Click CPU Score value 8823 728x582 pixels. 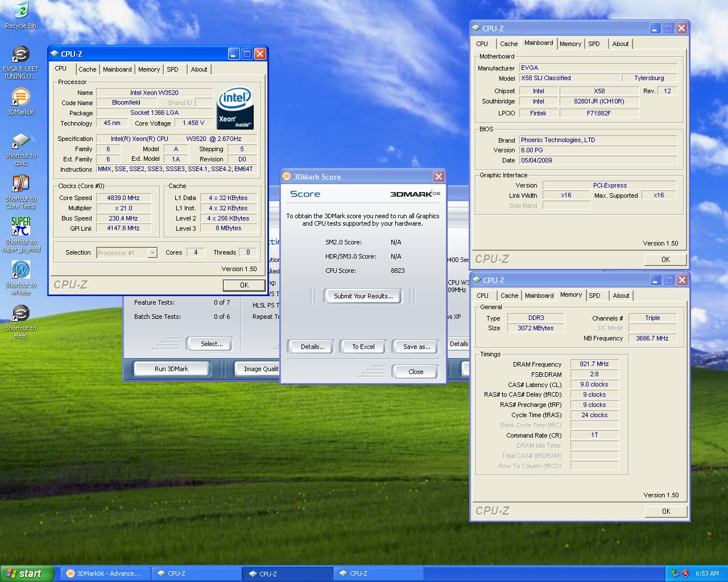point(398,271)
